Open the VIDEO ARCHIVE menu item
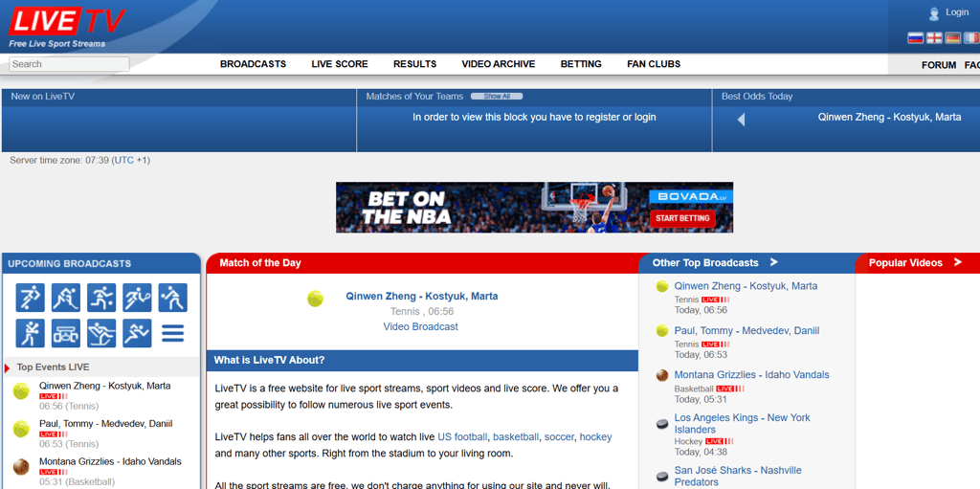 (499, 64)
